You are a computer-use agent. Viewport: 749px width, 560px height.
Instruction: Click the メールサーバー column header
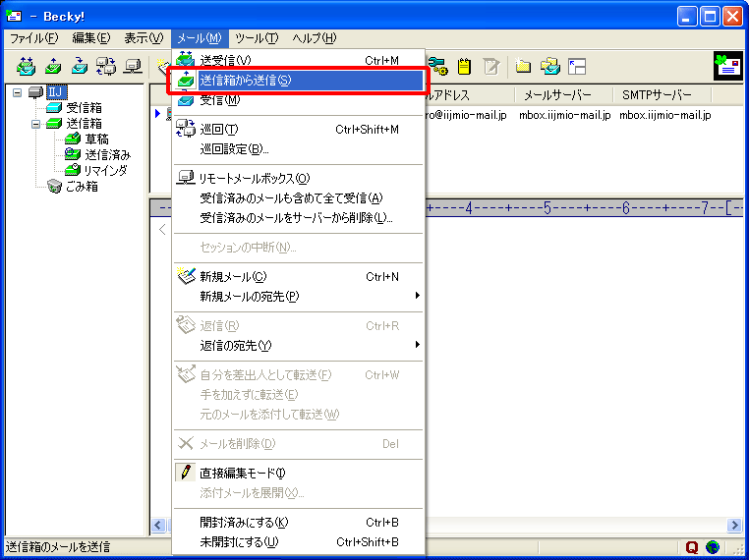click(564, 95)
